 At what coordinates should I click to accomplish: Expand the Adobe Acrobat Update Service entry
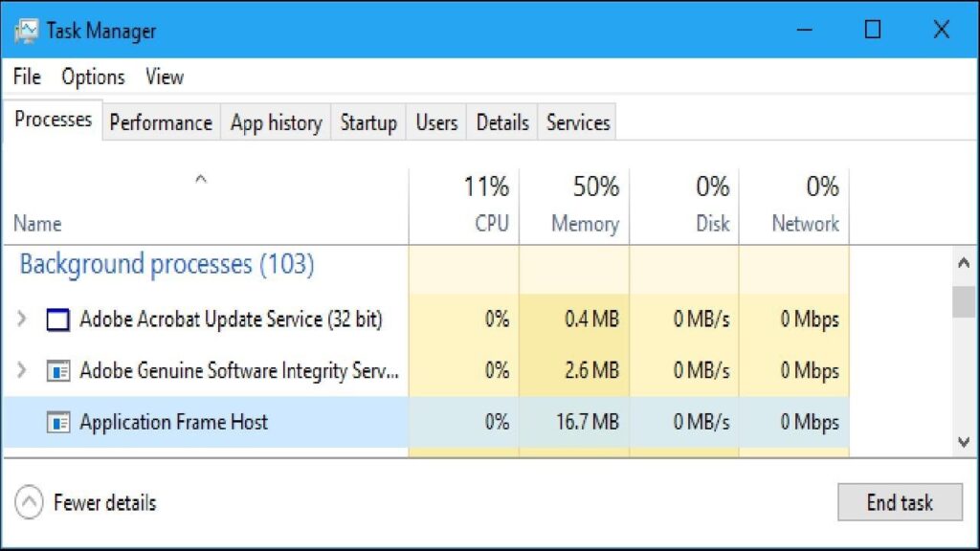tap(22, 319)
